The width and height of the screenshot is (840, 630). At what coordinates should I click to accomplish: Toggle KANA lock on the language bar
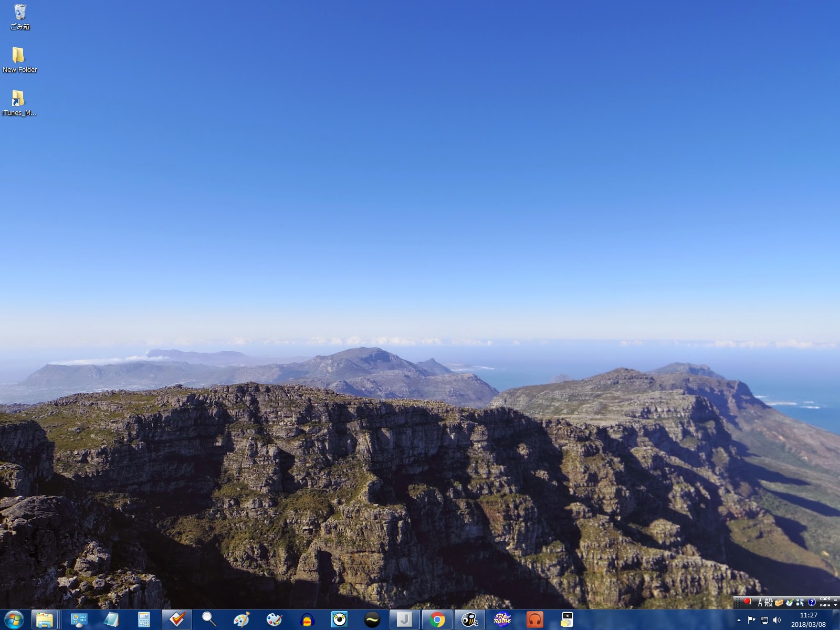tap(825, 605)
